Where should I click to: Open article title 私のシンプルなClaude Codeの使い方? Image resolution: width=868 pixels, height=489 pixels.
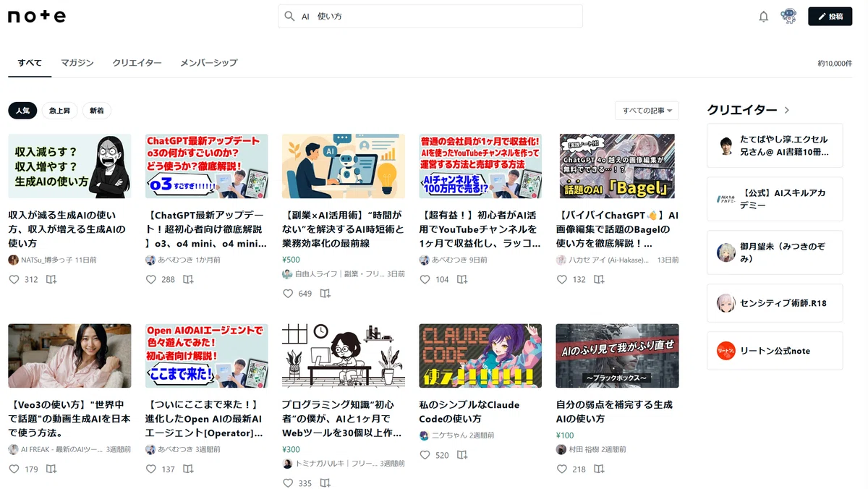click(x=469, y=412)
